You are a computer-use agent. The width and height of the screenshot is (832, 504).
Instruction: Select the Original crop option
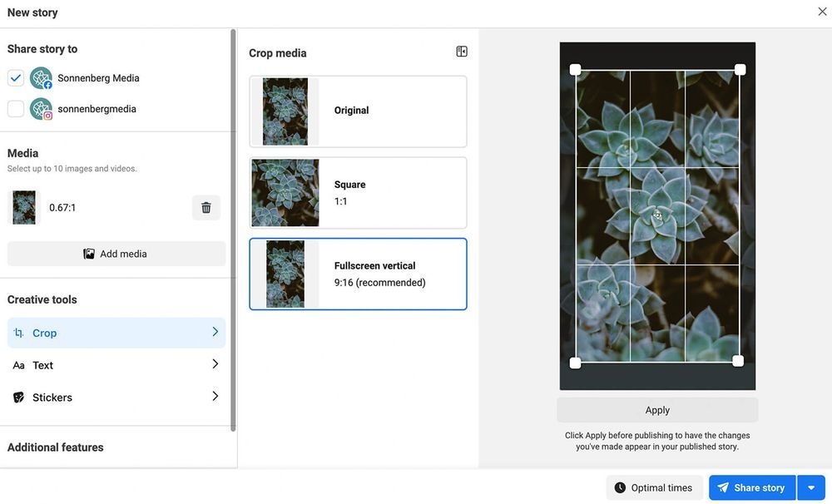coord(358,111)
